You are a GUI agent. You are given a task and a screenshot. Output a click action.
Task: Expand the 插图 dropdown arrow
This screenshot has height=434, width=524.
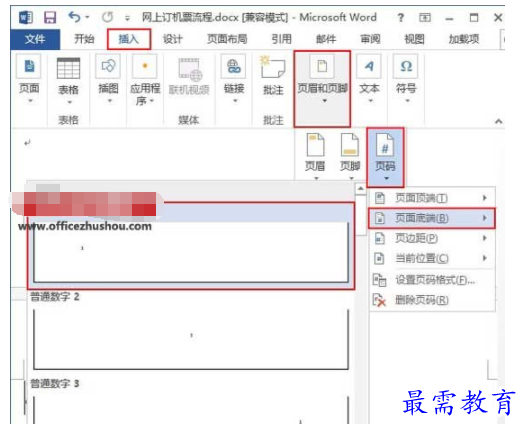(110, 101)
